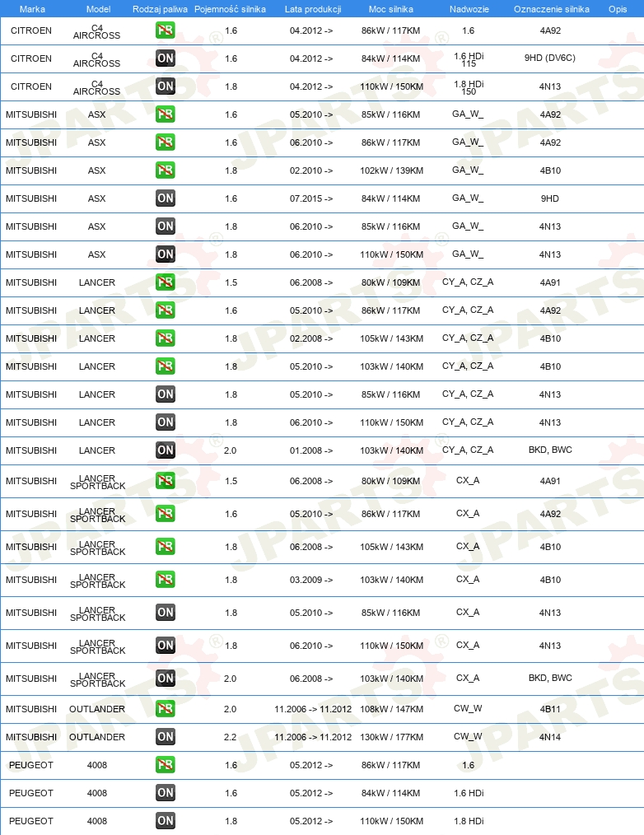Click the Model column header
The image size is (644, 835).
[x=99, y=9]
